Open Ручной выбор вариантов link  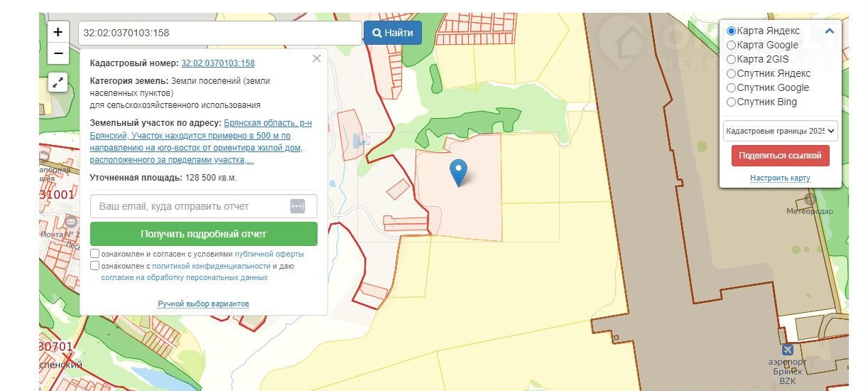(203, 304)
